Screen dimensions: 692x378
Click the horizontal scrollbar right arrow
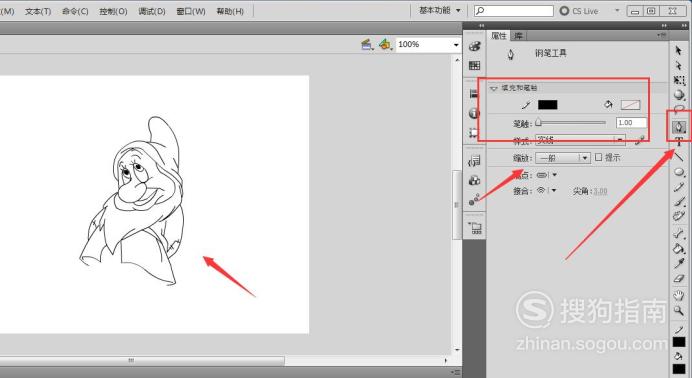pos(445,360)
